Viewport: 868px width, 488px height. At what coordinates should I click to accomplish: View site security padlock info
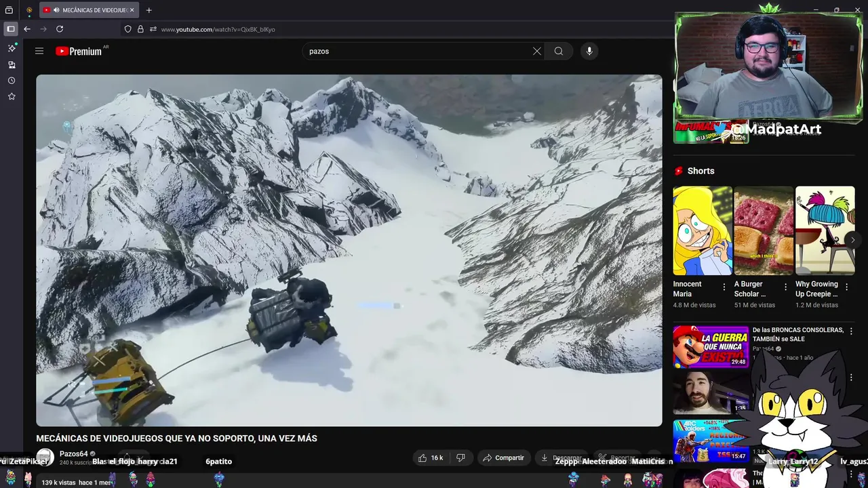(x=140, y=29)
